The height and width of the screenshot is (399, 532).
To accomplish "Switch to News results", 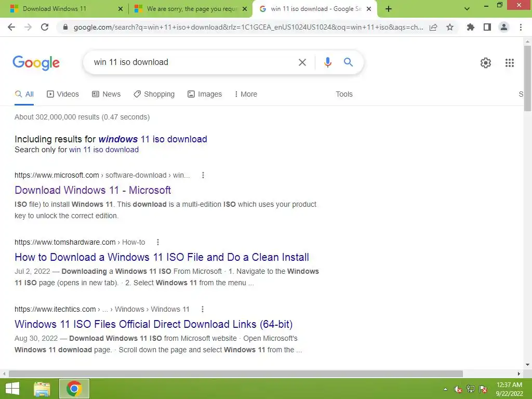I will point(106,95).
